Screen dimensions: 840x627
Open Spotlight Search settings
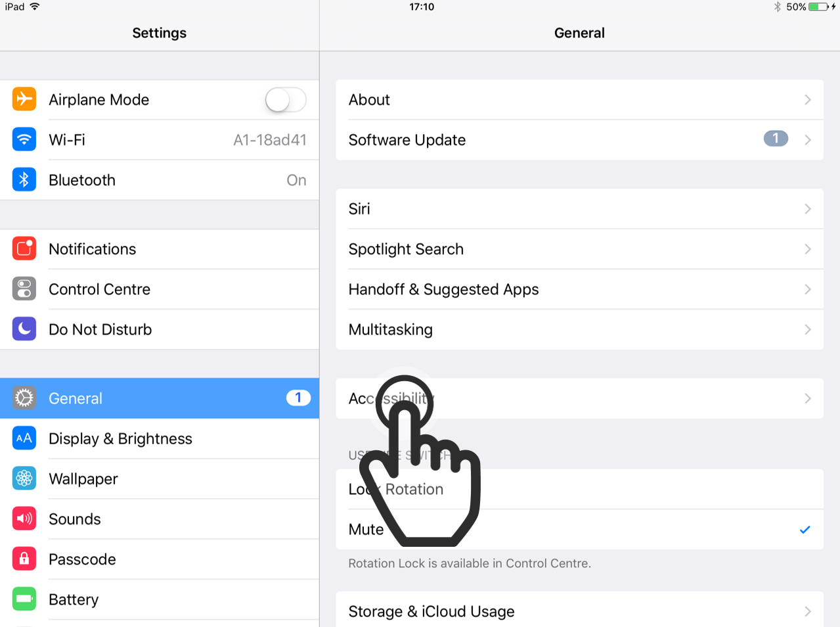(x=579, y=249)
